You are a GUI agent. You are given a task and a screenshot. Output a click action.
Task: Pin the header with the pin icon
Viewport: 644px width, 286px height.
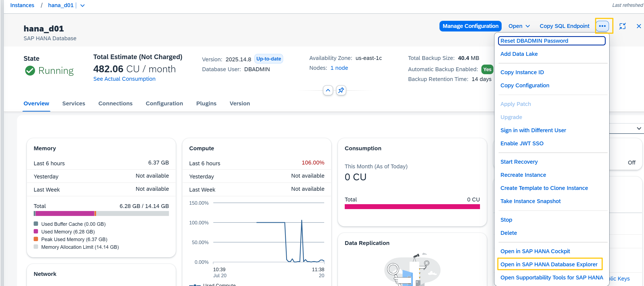pyautogui.click(x=341, y=90)
